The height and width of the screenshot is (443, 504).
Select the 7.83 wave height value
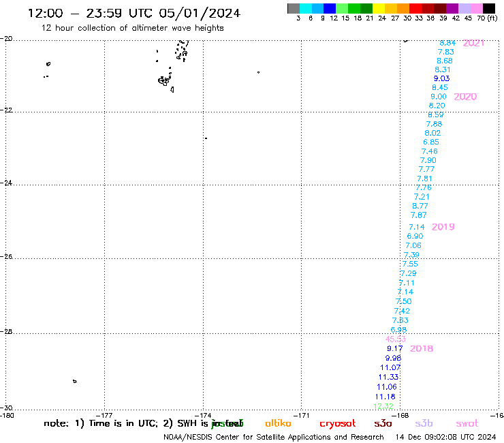coord(446,52)
